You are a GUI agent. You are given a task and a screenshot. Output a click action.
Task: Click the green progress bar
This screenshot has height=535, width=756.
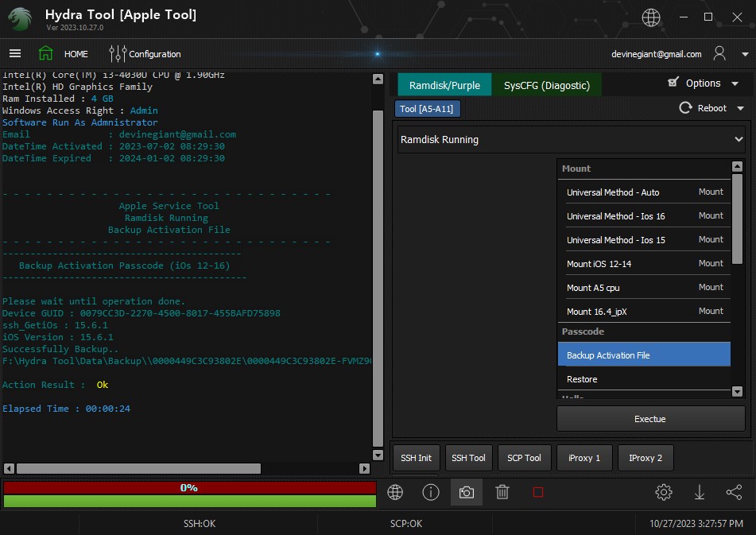pos(189,501)
